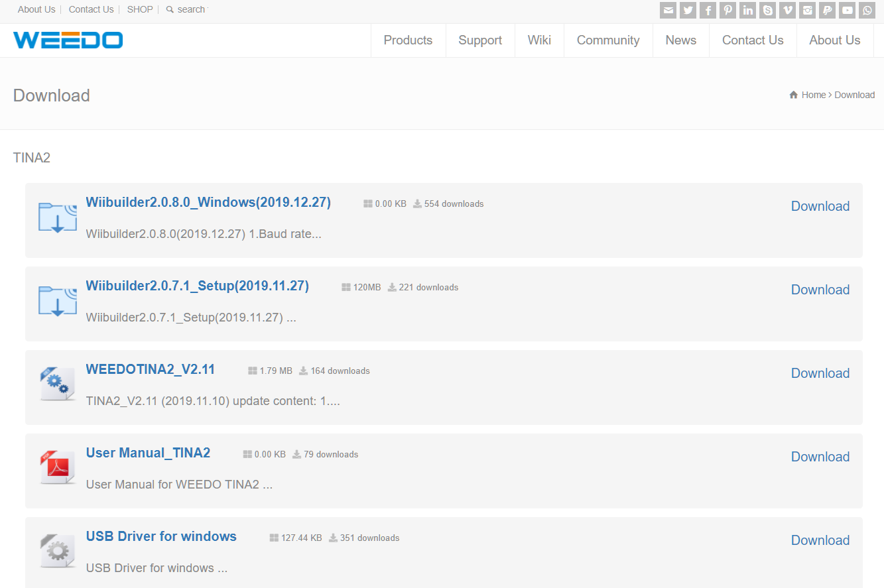The height and width of the screenshot is (588, 884).
Task: Click description 'TINA2_V2.11 (2019.11.10) update content: 1....'
Action: point(213,401)
